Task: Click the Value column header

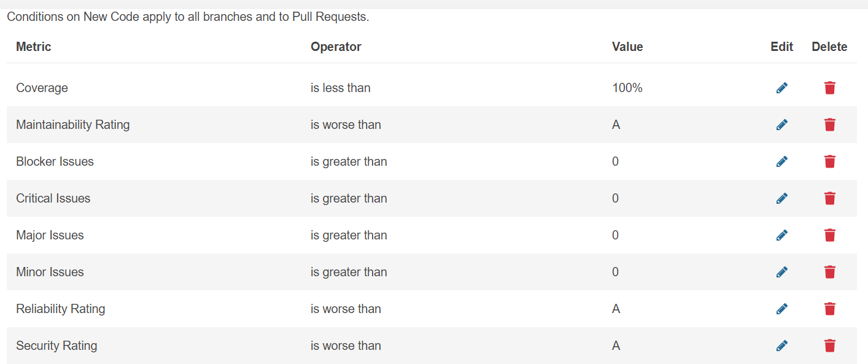Action: point(627,47)
